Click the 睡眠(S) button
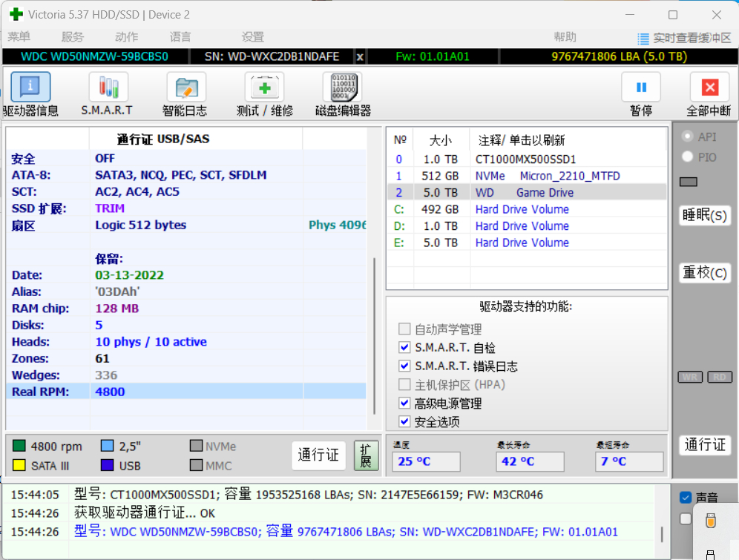 click(x=705, y=215)
